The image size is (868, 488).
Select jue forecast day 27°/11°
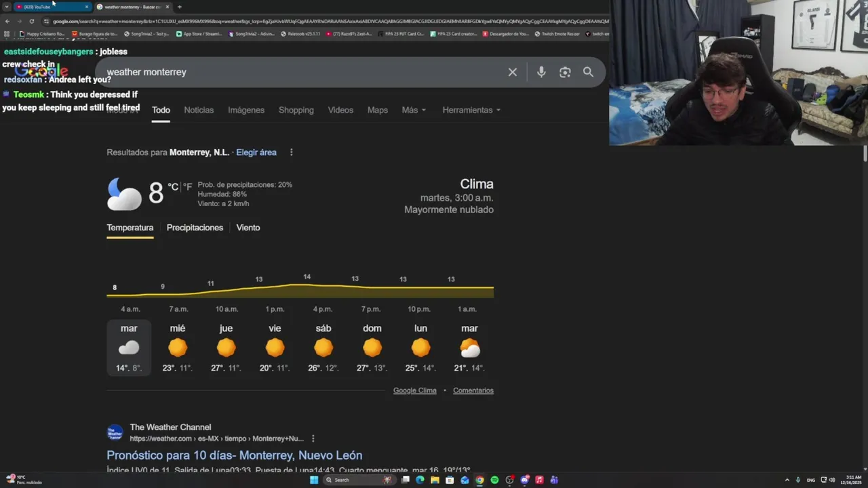tap(226, 348)
